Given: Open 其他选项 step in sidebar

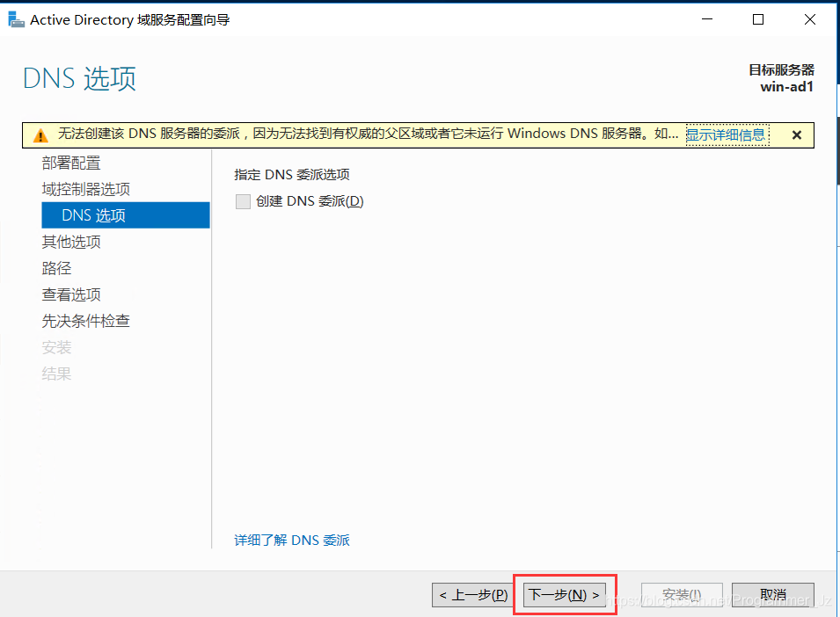Looking at the screenshot, I should pos(71,242).
